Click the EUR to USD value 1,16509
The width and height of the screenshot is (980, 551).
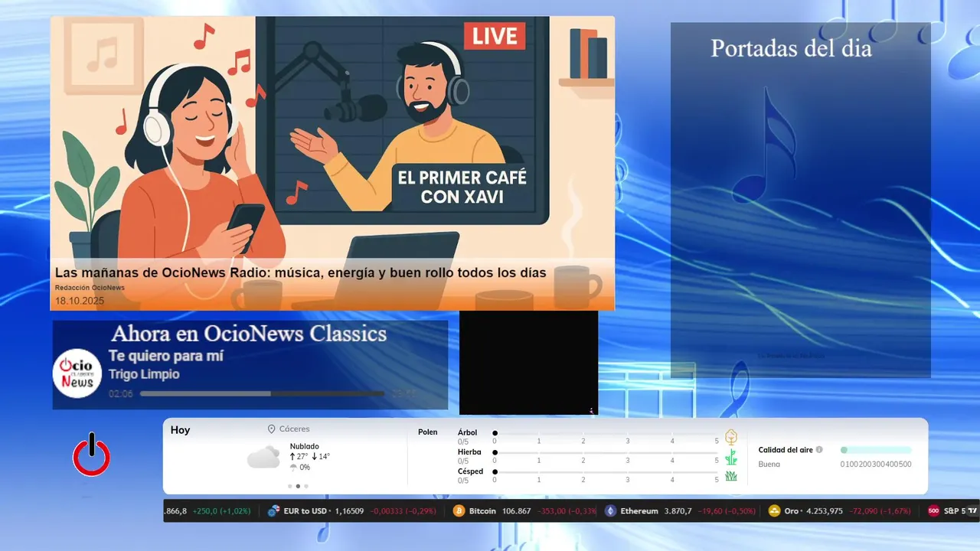351,511
